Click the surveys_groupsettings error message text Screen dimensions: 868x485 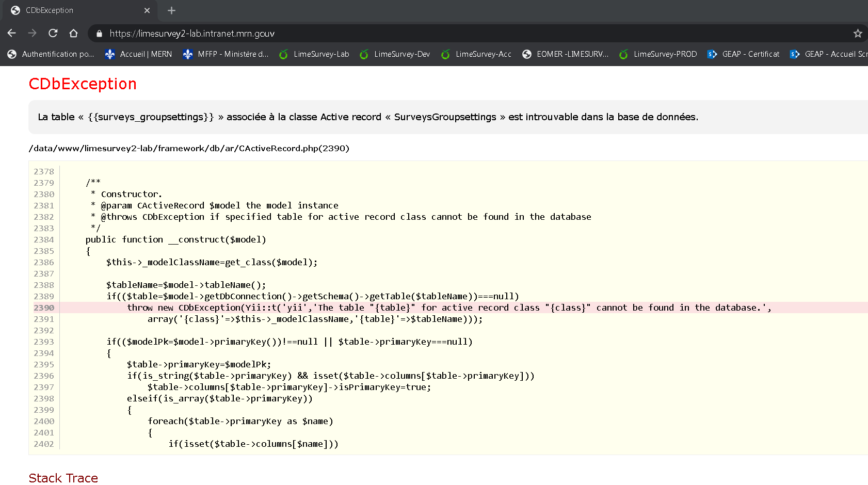pos(368,117)
